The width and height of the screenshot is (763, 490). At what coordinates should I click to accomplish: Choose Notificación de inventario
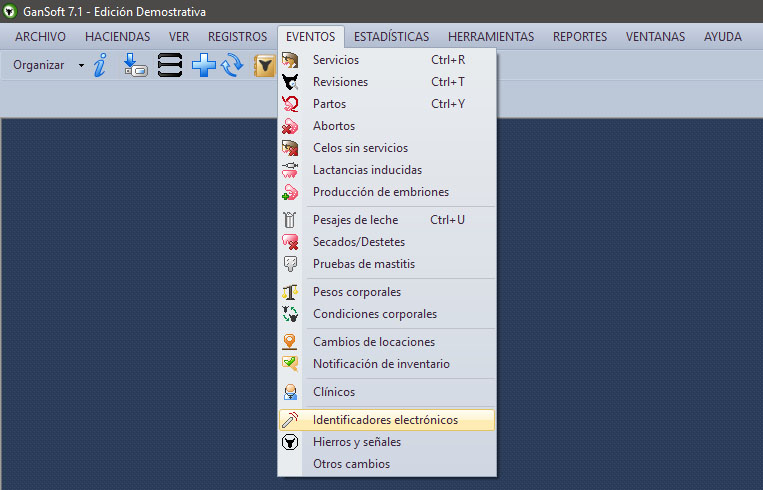387,363
